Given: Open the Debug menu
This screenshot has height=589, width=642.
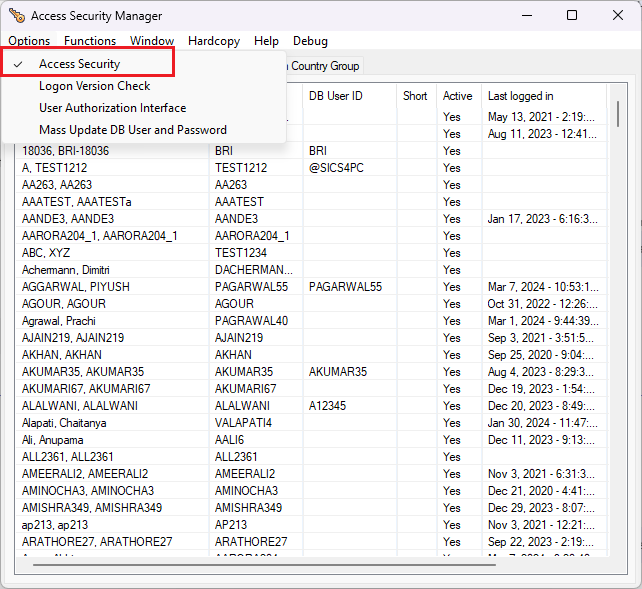Looking at the screenshot, I should click(x=310, y=41).
